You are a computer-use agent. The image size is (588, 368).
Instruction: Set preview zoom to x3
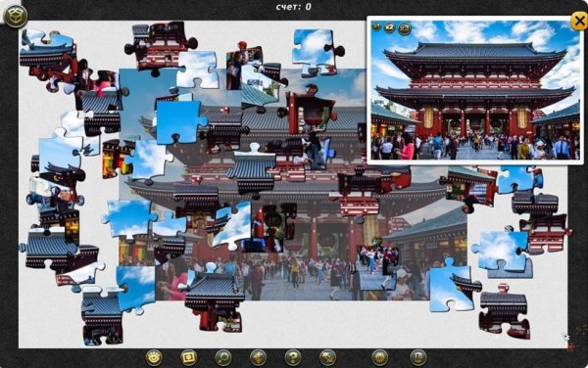(404, 28)
